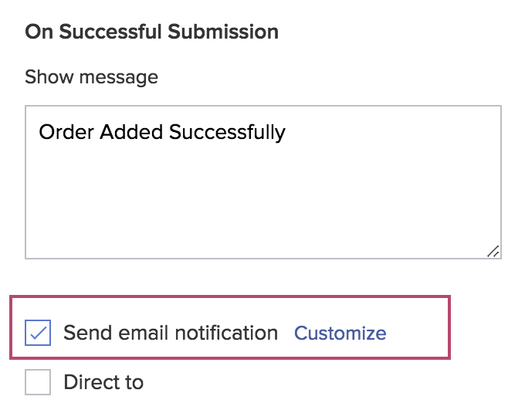Screen dimensions: 525x420
Task: Click the message box's bottom-right corner grip
Action: (x=493, y=250)
